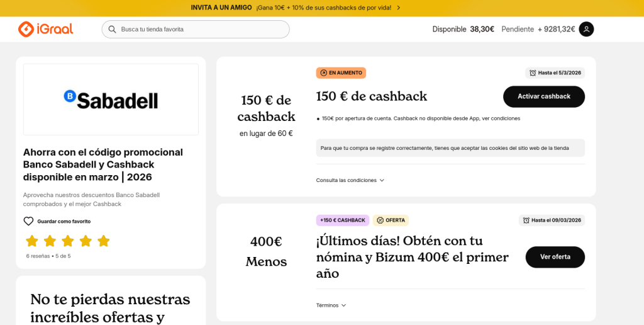Click Aprovecha nuestros descuentos description
Image resolution: width=644 pixels, height=325 pixels.
(x=91, y=200)
